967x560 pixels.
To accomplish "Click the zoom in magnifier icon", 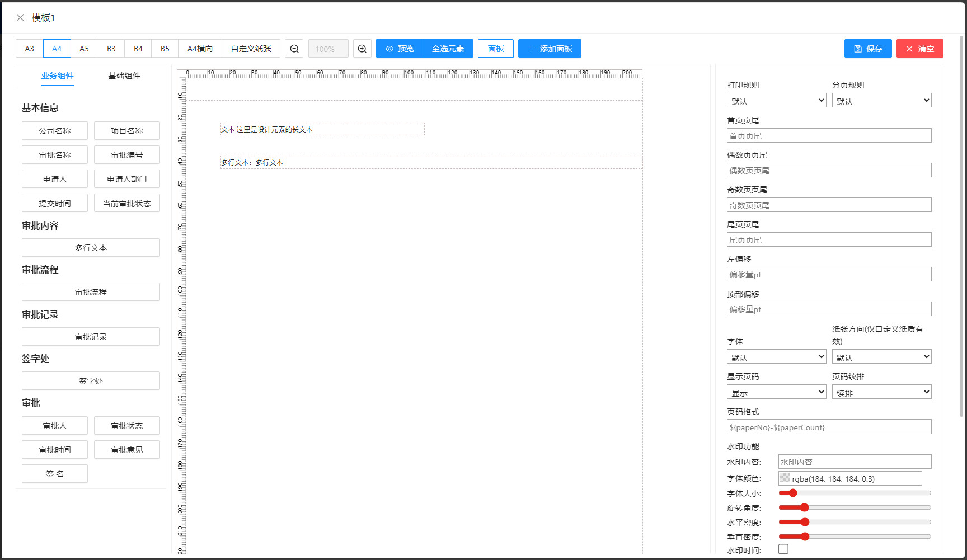I will point(362,49).
